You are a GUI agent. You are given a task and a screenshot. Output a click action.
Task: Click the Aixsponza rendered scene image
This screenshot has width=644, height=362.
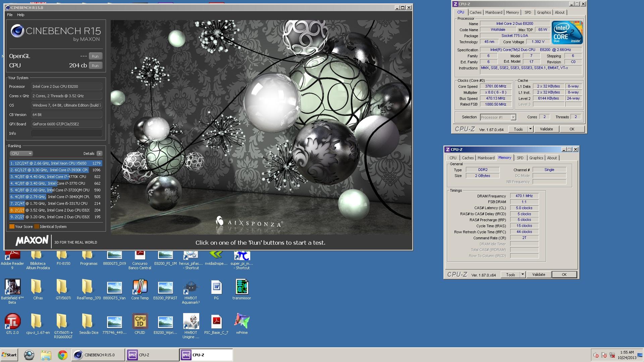(261, 127)
